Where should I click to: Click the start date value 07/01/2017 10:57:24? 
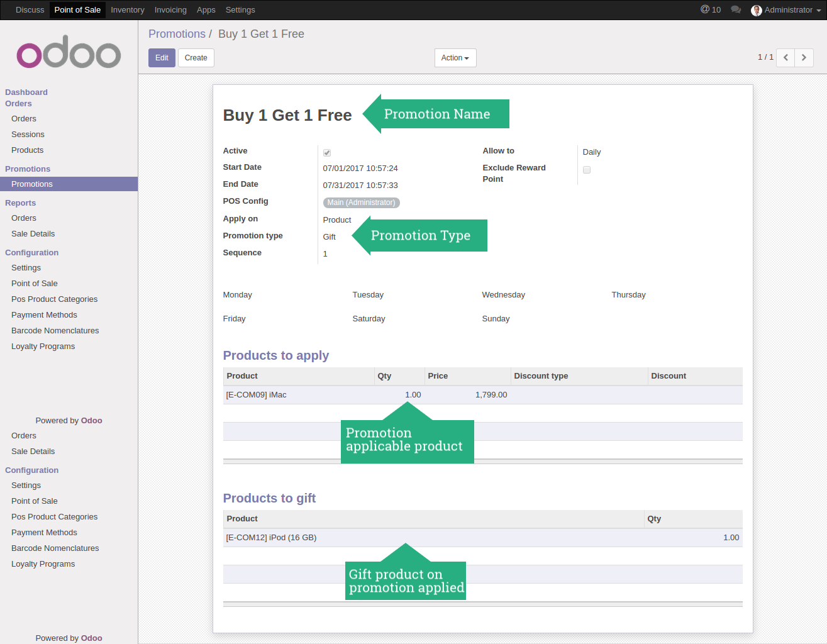[x=360, y=169]
